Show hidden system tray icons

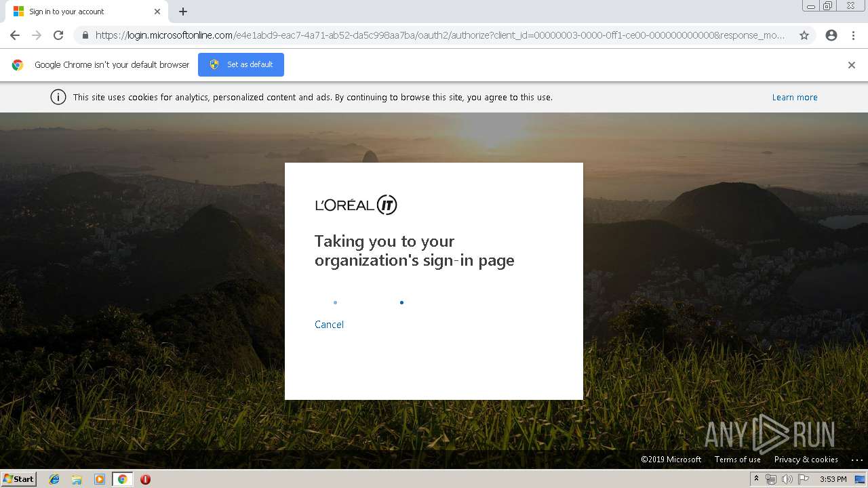pyautogui.click(x=756, y=479)
